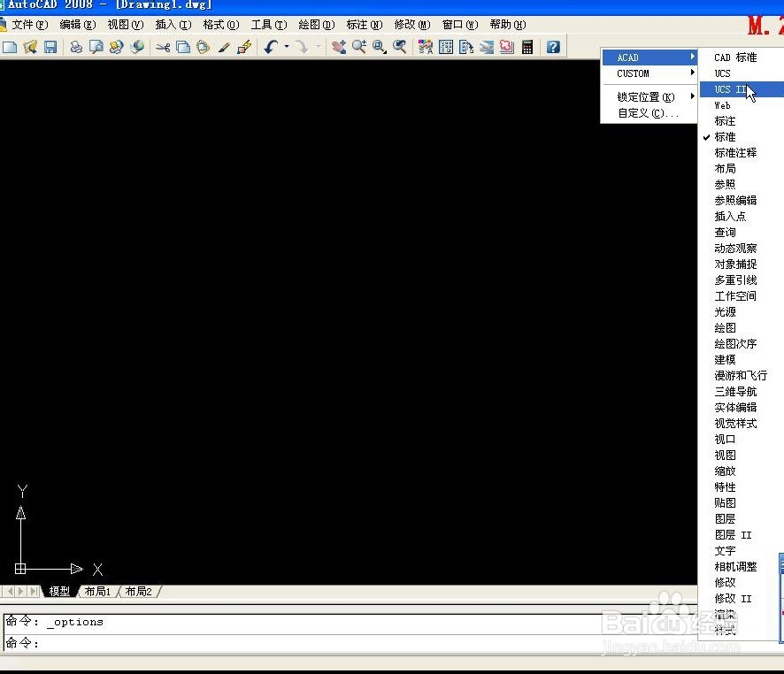This screenshot has height=674, width=784.
Task: Open the 编辑(E) menu
Action: click(78, 25)
